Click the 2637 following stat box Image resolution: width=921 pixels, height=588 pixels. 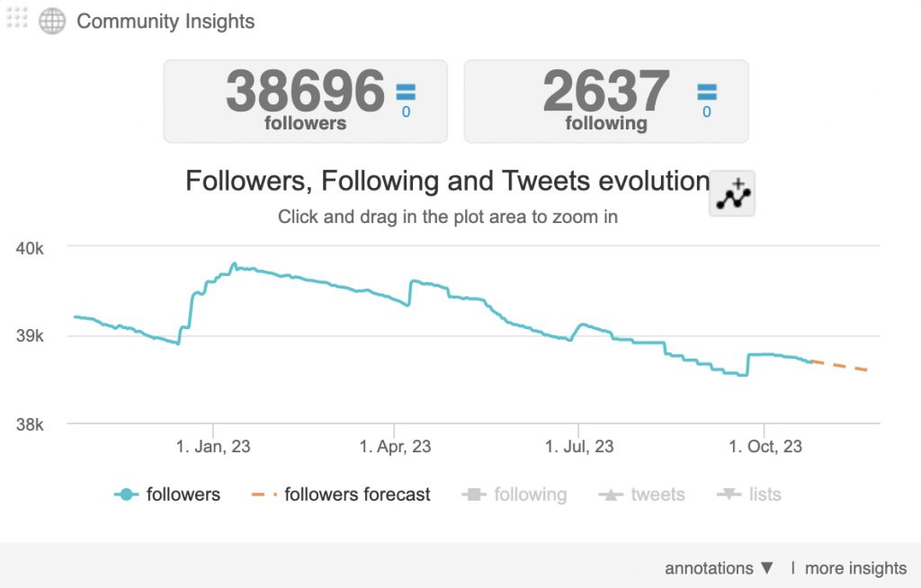[x=605, y=101]
